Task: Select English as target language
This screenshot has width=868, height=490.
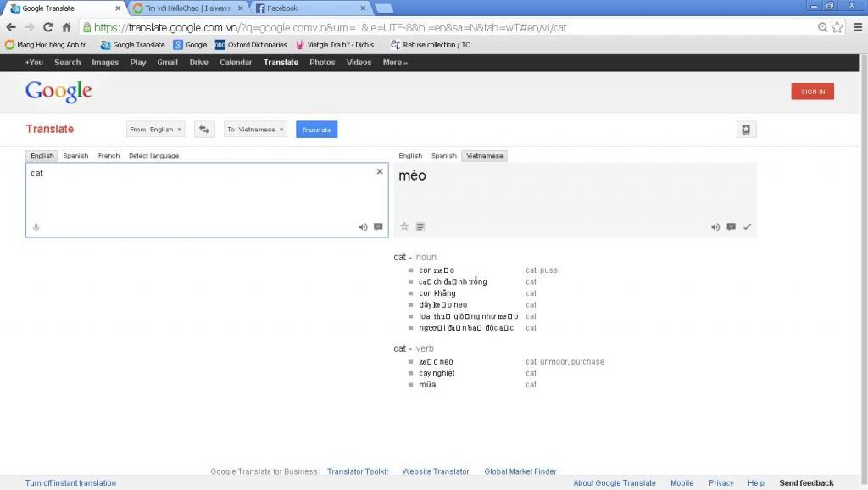Action: coord(410,156)
